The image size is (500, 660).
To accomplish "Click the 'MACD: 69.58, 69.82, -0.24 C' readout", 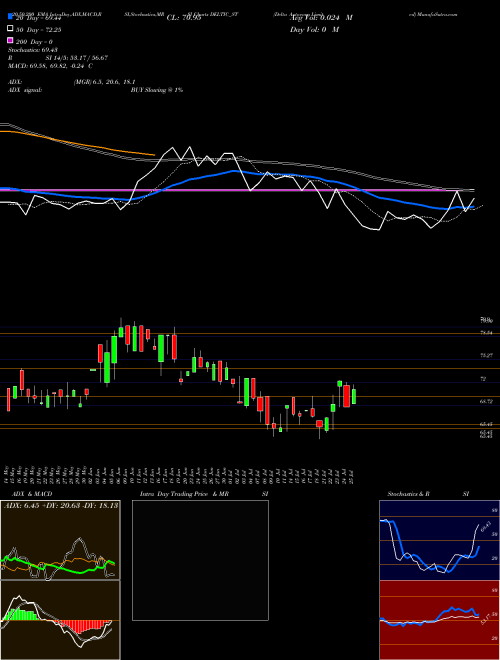I will (x=51, y=66).
